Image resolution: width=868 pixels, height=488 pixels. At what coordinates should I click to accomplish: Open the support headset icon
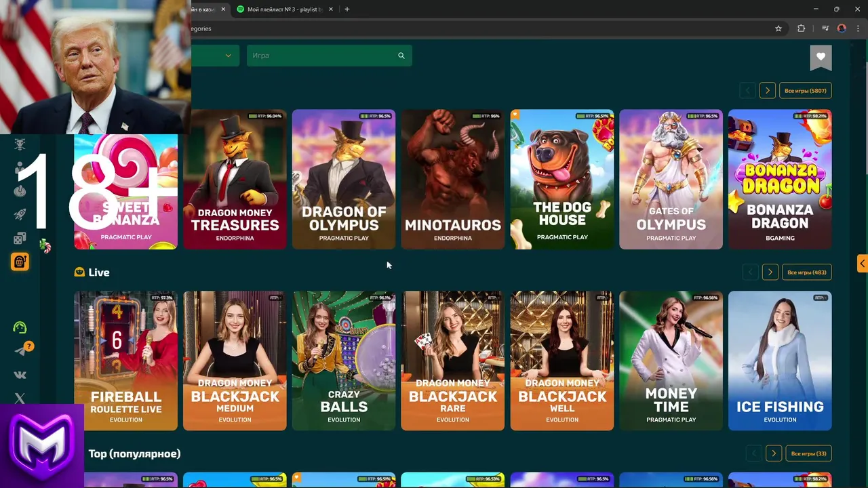tap(20, 327)
